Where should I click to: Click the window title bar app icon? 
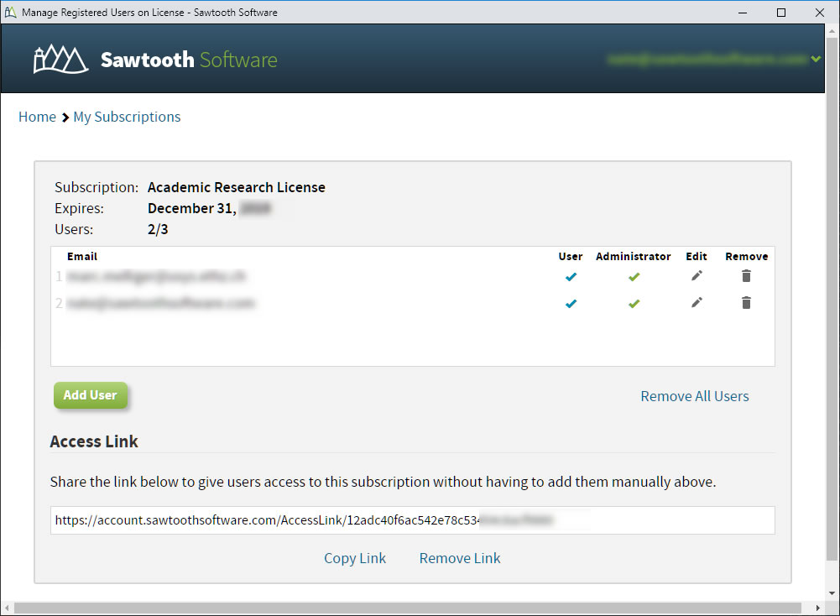[10, 13]
